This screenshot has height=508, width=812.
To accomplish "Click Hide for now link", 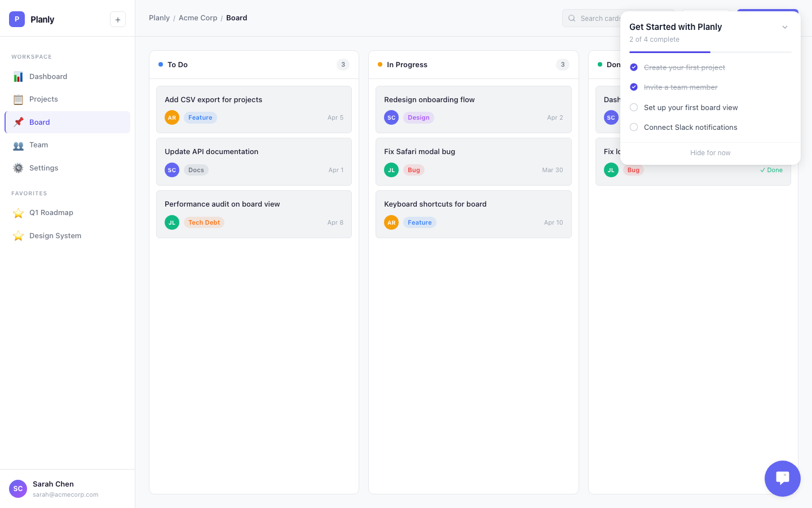I will [x=710, y=153].
